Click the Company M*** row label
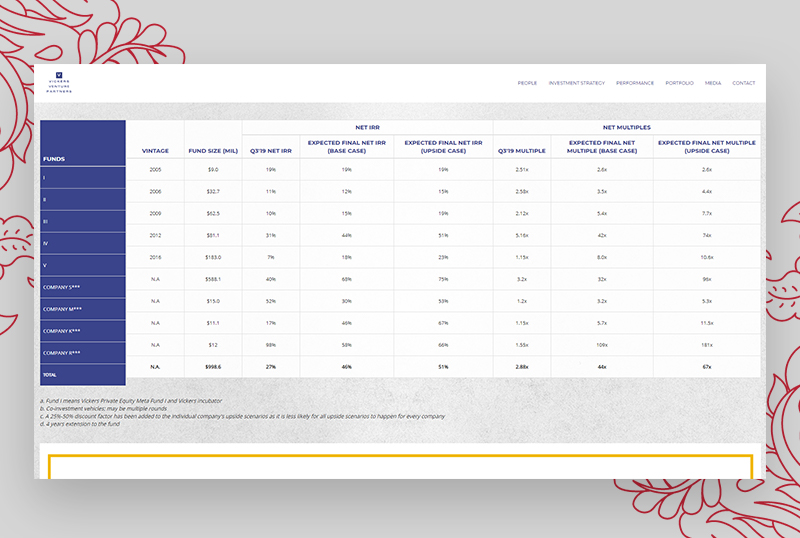Image resolution: width=800 pixels, height=538 pixels. click(x=60, y=309)
